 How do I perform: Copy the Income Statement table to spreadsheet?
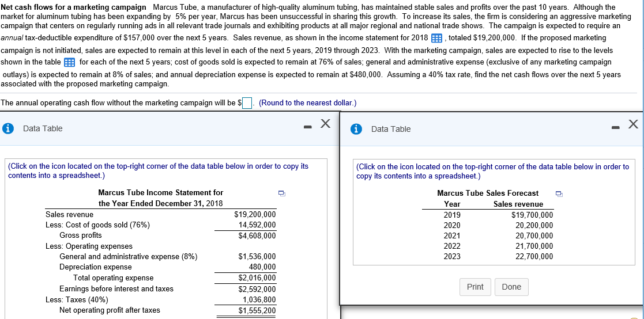(x=281, y=193)
